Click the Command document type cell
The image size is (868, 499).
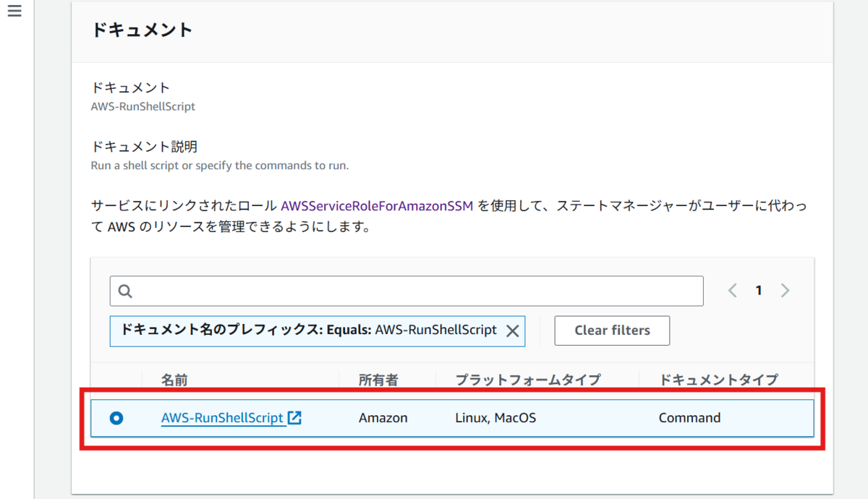pyautogui.click(x=689, y=417)
